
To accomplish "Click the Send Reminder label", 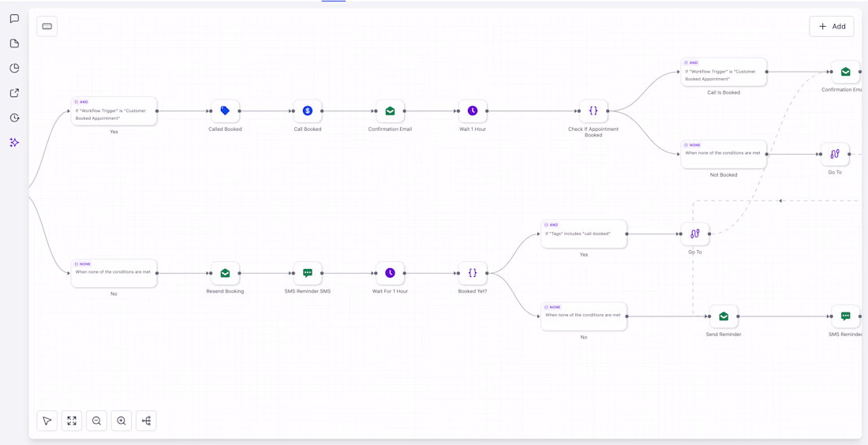I will 724,335.
